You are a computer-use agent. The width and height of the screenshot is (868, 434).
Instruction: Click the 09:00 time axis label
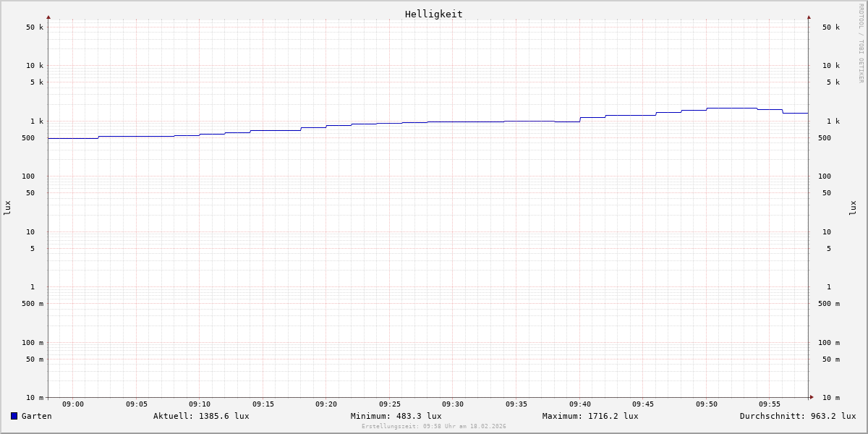coord(73,404)
